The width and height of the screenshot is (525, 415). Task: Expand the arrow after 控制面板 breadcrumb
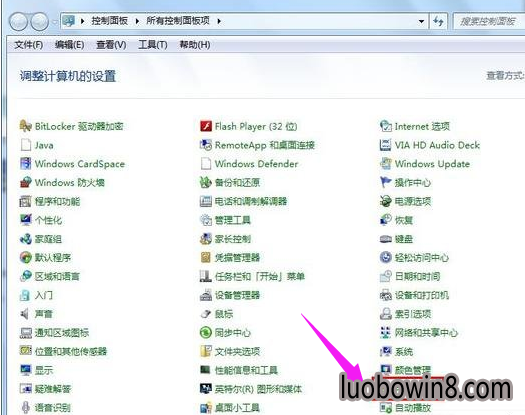coord(137,21)
